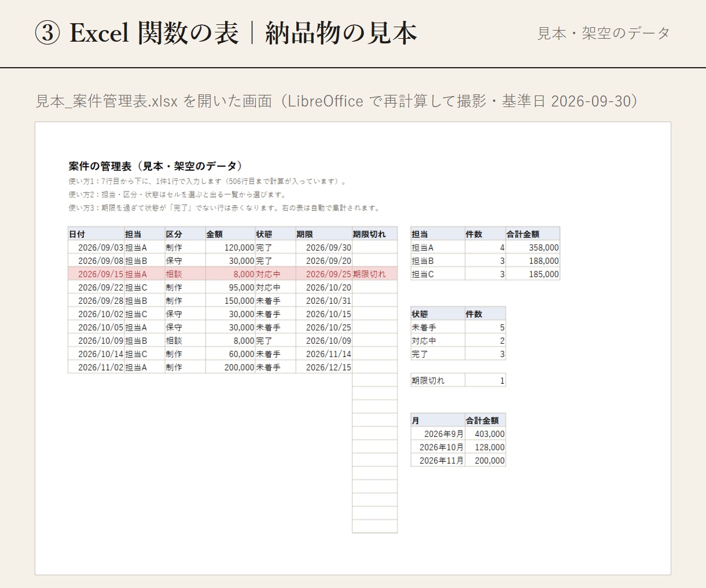
Task: Click the amount cell 150,000
Action: tap(230, 300)
